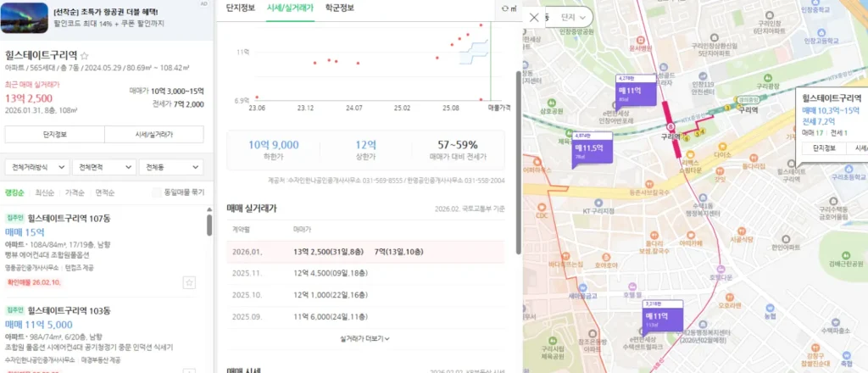Click the 아미카페 cafe icon on map
Screen dimensions: 868x373
[x=691, y=234]
